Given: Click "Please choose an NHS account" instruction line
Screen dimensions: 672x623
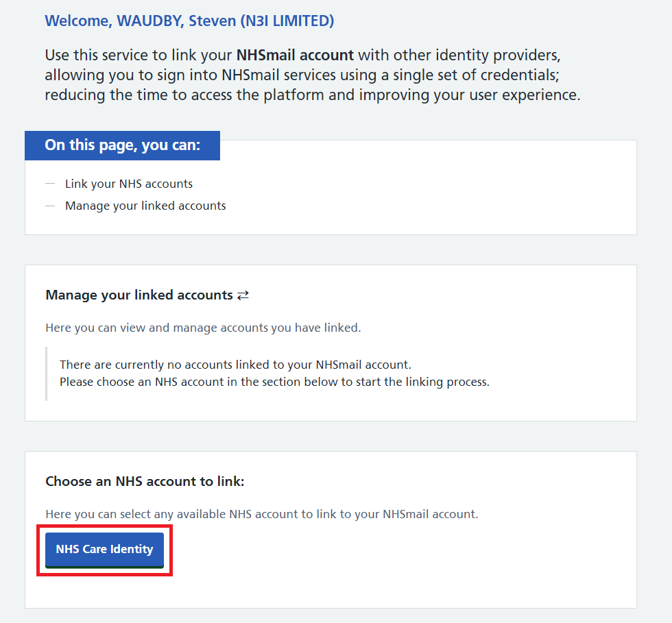Looking at the screenshot, I should pos(274,382).
